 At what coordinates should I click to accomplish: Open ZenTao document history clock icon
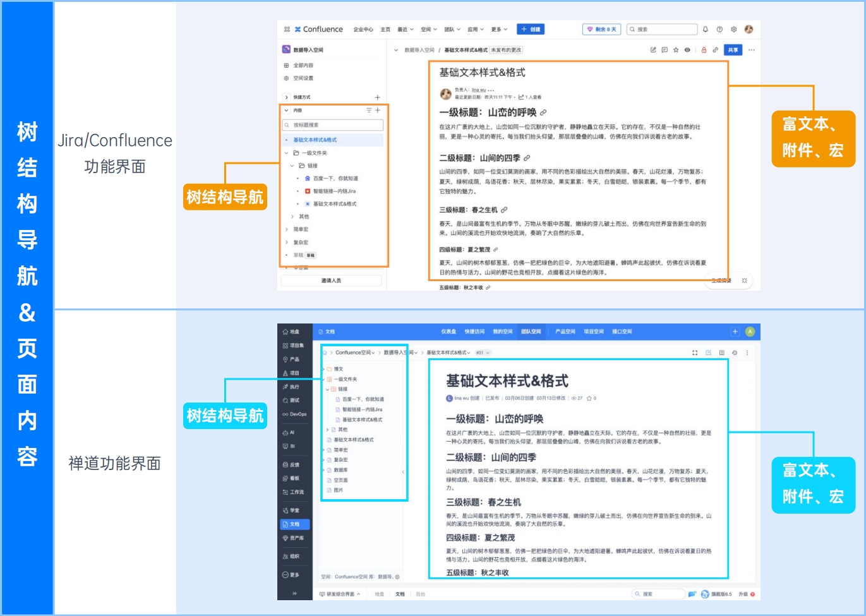[735, 353]
